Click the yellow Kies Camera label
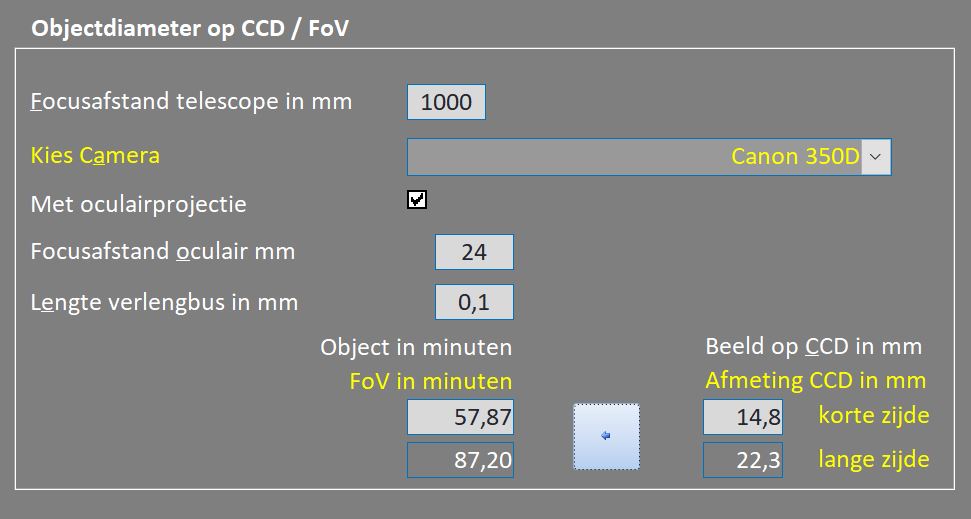This screenshot has width=971, height=519. (95, 155)
